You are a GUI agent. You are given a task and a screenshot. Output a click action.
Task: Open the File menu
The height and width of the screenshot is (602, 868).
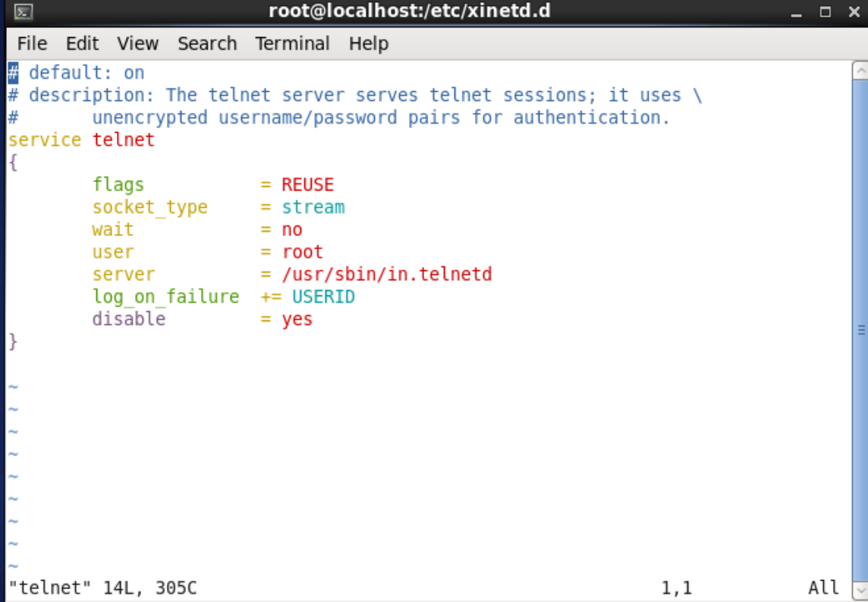[x=32, y=43]
